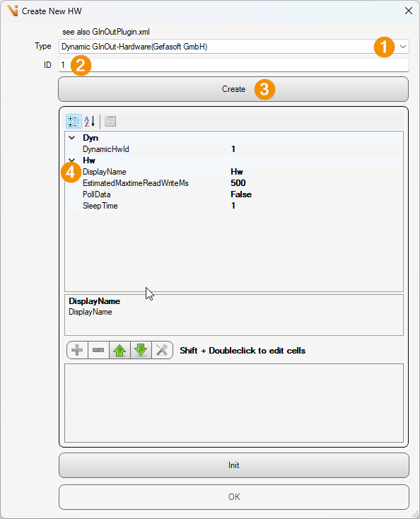Move row down with green arrow
This screenshot has width=420, height=519.
141,350
